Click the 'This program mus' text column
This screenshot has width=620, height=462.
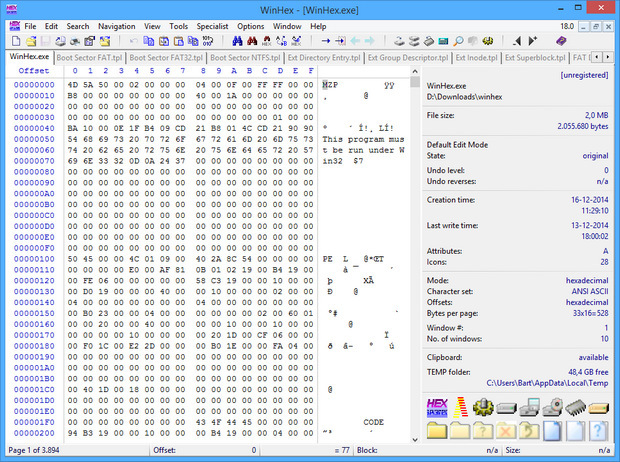tap(363, 139)
